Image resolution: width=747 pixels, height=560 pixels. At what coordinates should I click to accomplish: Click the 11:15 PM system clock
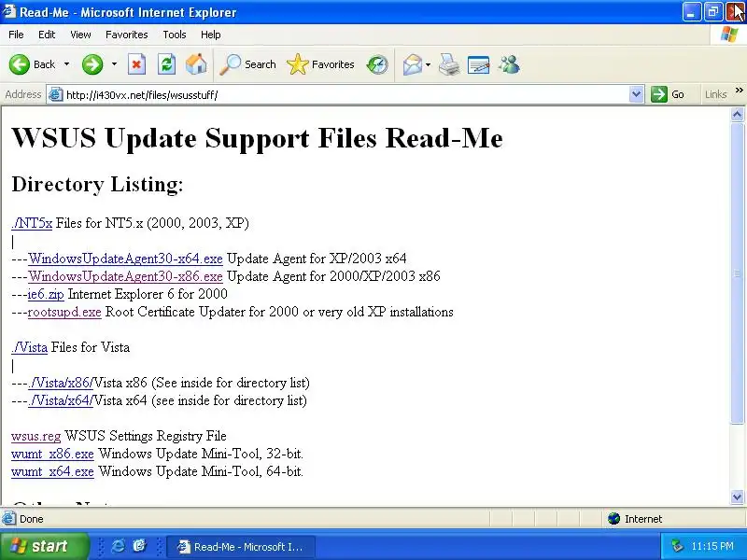[x=712, y=546]
